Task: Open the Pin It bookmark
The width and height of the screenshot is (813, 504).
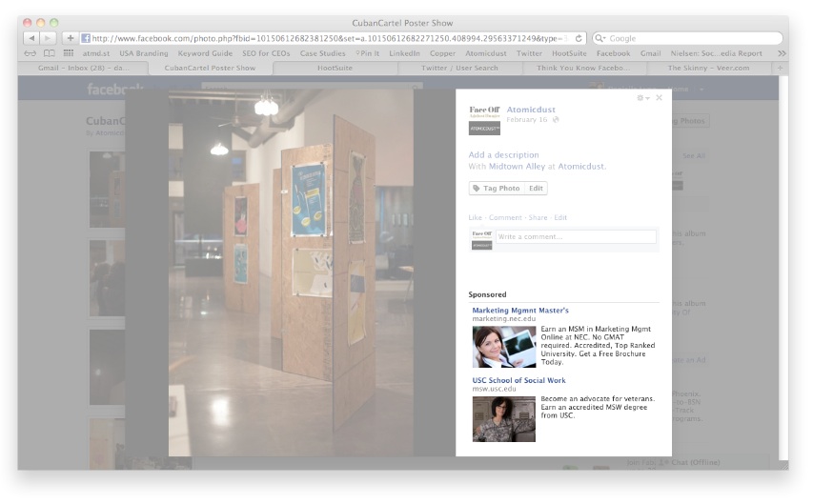Action: [368, 53]
